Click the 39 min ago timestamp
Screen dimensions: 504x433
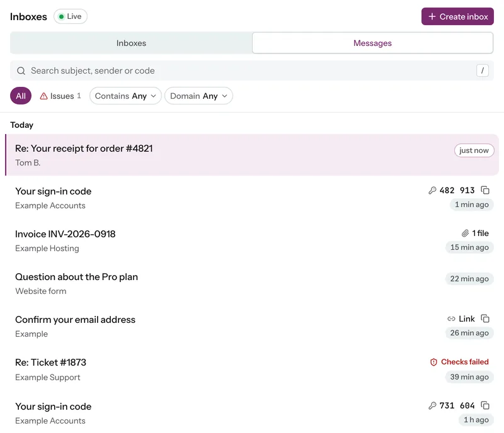tap(469, 377)
